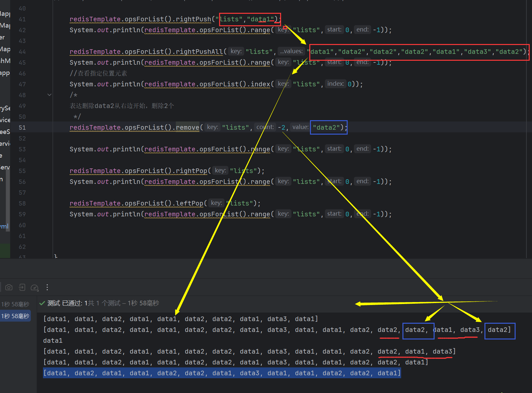
Task: Click the yml file in project tree
Action: coord(4,226)
